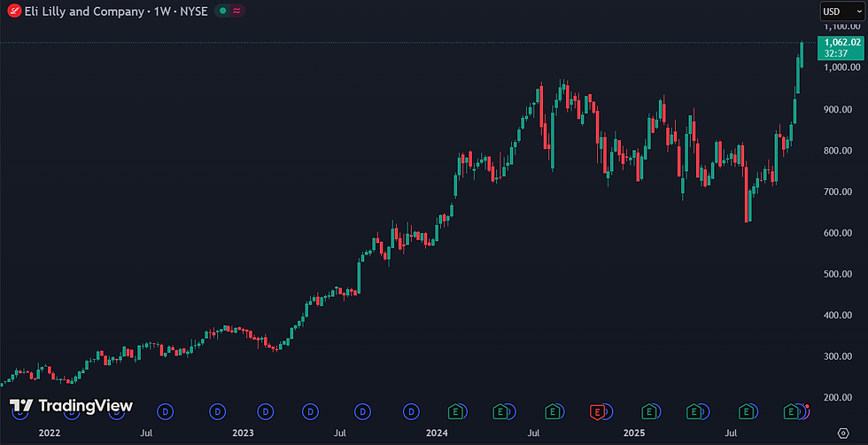
Task: Click the red earnings marker on the timeline
Action: coord(596,411)
